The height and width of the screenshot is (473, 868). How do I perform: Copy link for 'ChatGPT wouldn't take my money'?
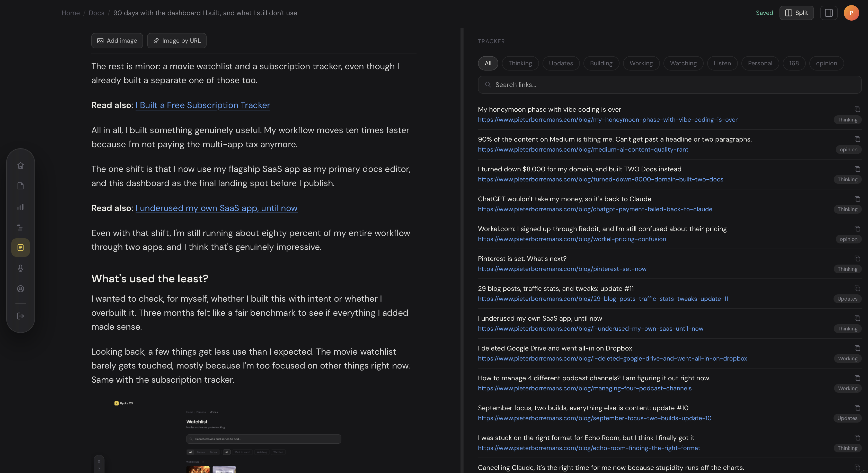857,199
